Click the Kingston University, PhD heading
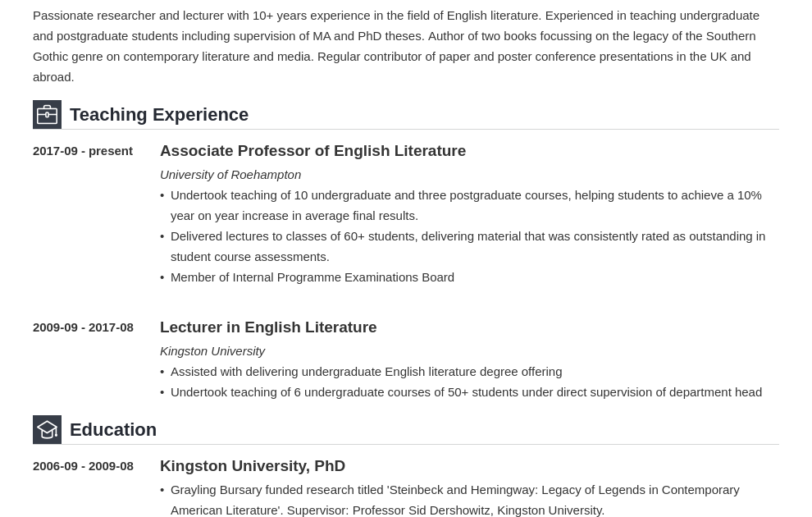Screen dimensions: 812x517 [253, 466]
